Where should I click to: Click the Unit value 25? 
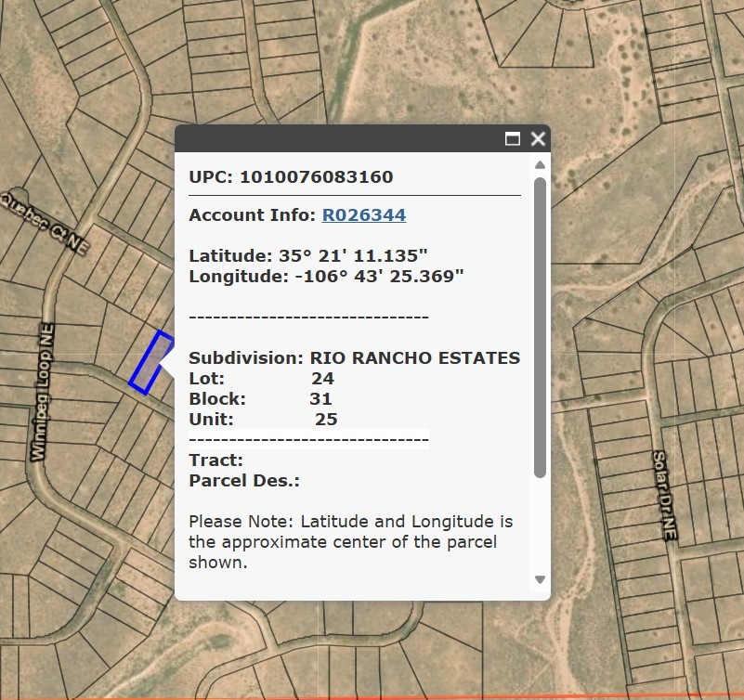point(329,419)
